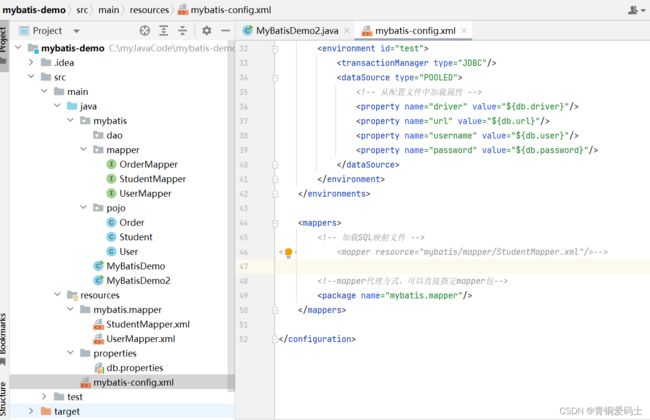Screen dimensions: 650x420
Task: Click the transactionManager type="JDBC" line
Action: coord(416,63)
